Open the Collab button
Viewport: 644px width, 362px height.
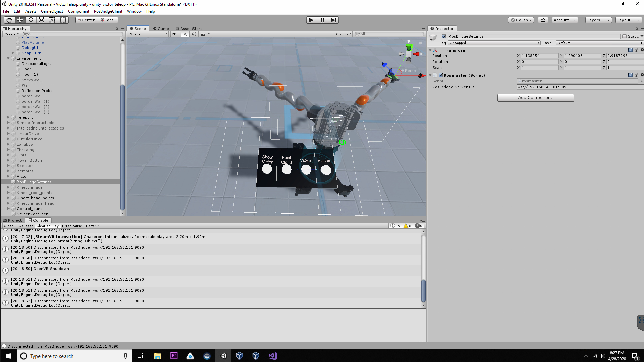tap(521, 20)
